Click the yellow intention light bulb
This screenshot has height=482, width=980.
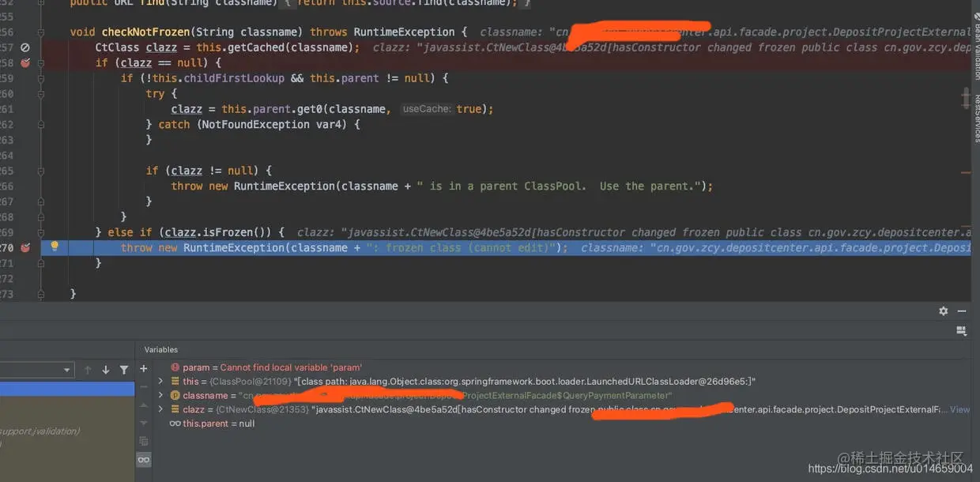pos(55,247)
